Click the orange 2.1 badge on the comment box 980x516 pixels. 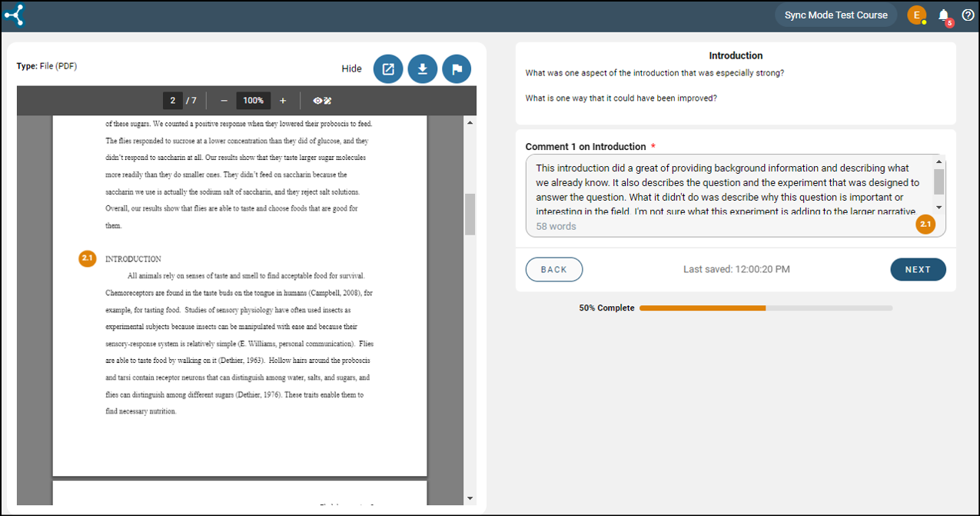(x=925, y=224)
